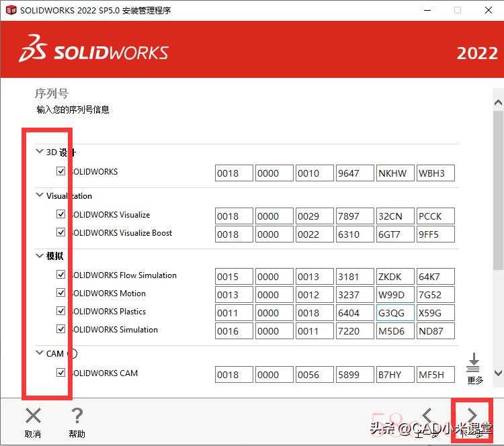Click the More download arrow icon

474,363
